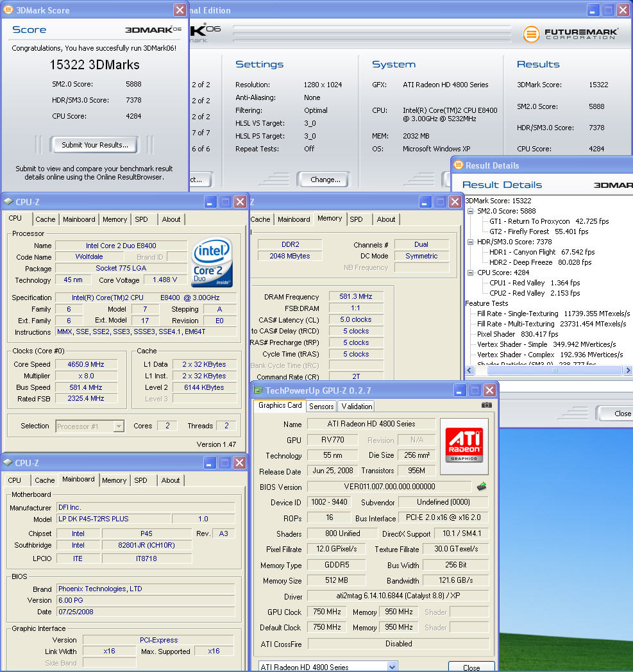Click Intel Core 2 Duo E8400 name field

[x=121, y=246]
